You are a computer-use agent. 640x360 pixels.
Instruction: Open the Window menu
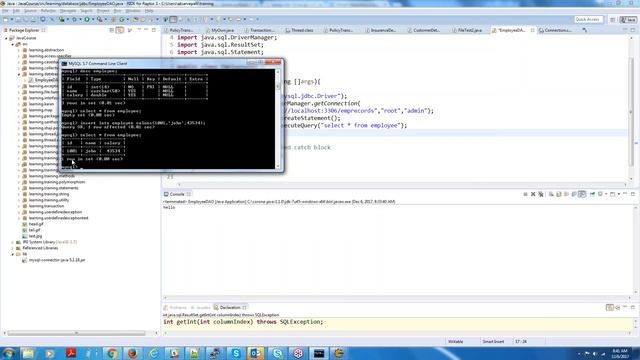coord(133,11)
